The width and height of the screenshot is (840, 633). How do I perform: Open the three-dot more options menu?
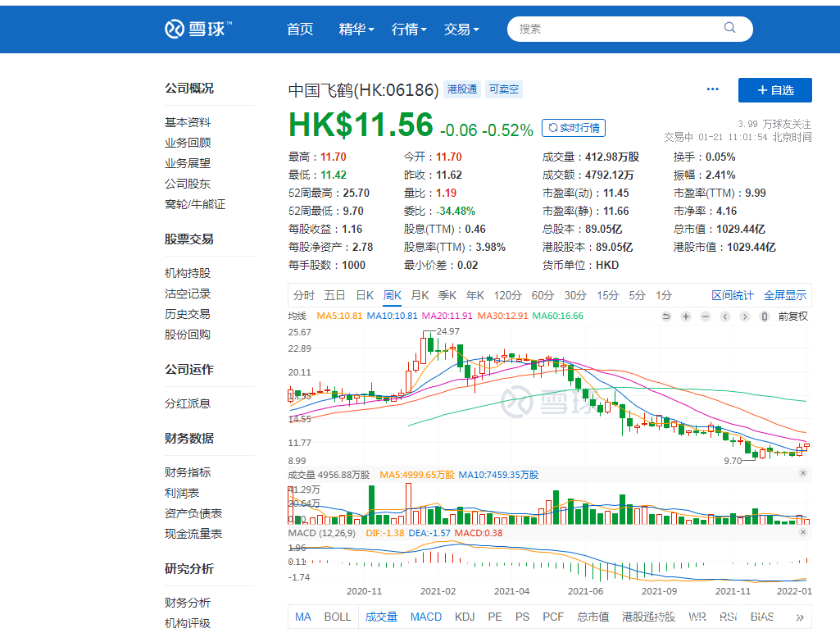pyautogui.click(x=712, y=89)
